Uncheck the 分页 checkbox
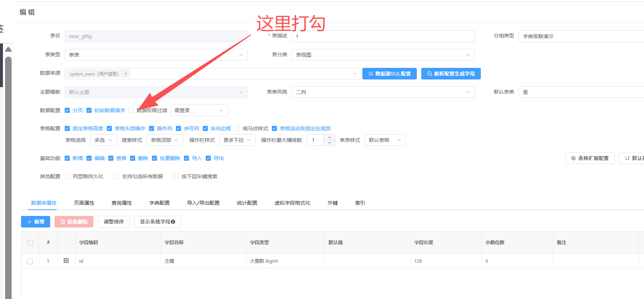Image resolution: width=644 pixels, height=299 pixels. click(67, 110)
